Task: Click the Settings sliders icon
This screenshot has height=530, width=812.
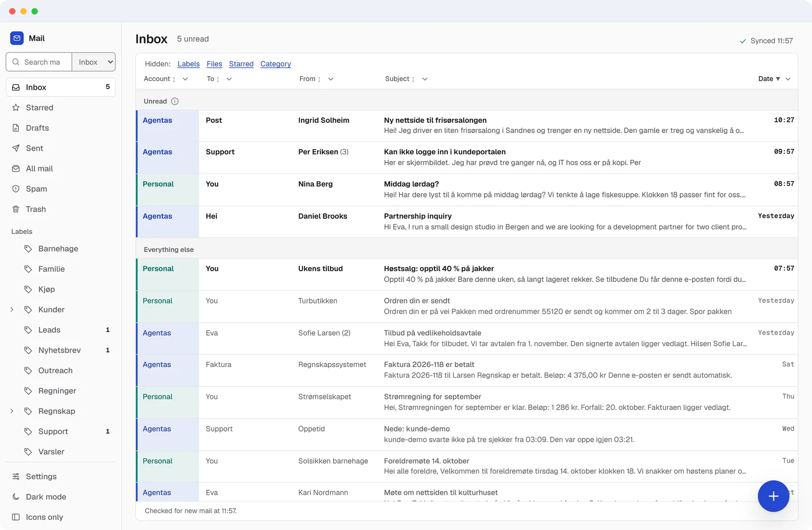Action: point(16,477)
